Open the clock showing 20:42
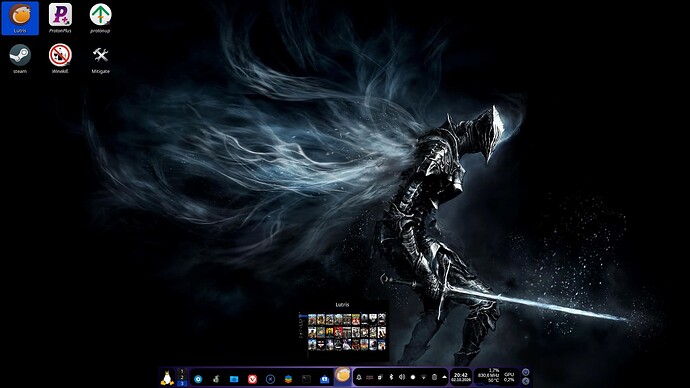Viewport: 690px width, 388px height. (x=461, y=377)
